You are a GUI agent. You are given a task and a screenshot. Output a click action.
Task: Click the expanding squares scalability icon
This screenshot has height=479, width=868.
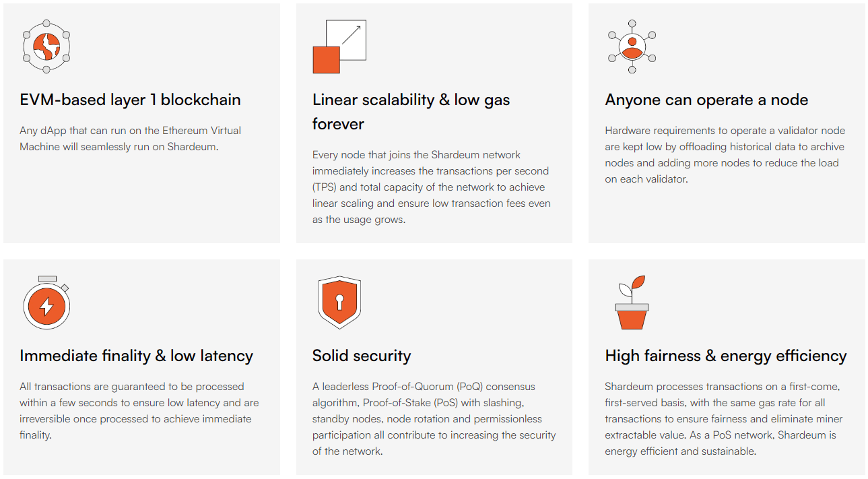[x=339, y=46]
